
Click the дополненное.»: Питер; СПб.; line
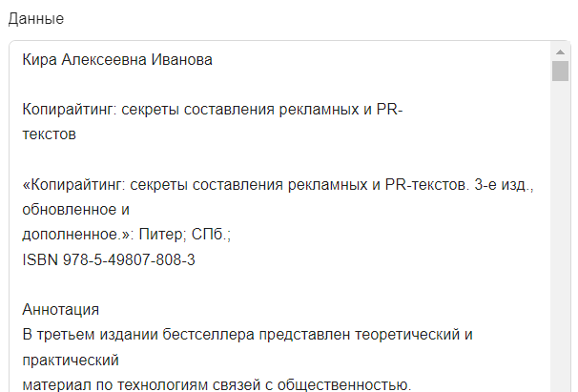pos(127,235)
